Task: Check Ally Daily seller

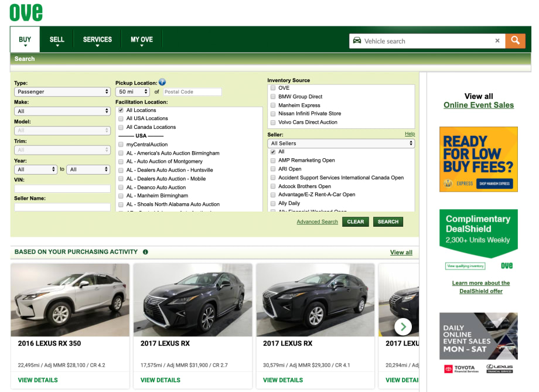Action: pyautogui.click(x=273, y=203)
